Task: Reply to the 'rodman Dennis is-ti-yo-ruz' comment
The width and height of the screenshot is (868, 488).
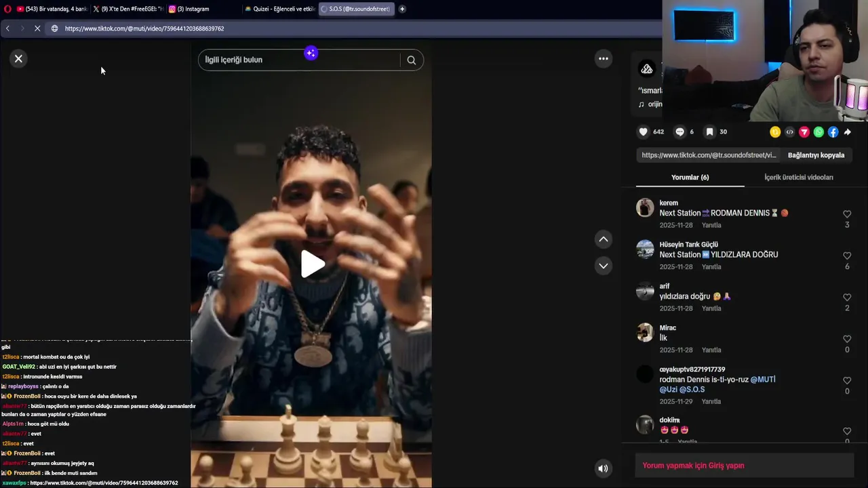Action: (x=711, y=402)
